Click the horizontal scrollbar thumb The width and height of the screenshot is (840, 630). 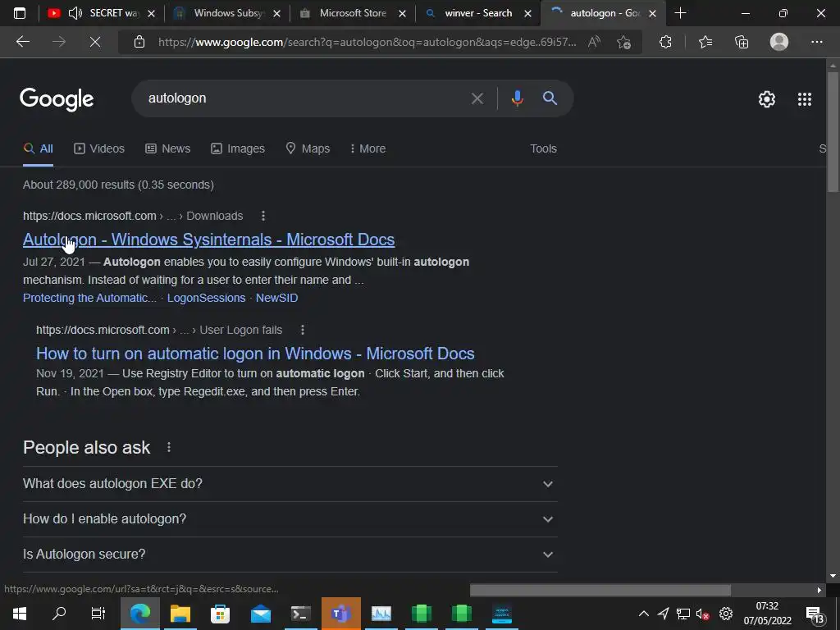coord(600,590)
